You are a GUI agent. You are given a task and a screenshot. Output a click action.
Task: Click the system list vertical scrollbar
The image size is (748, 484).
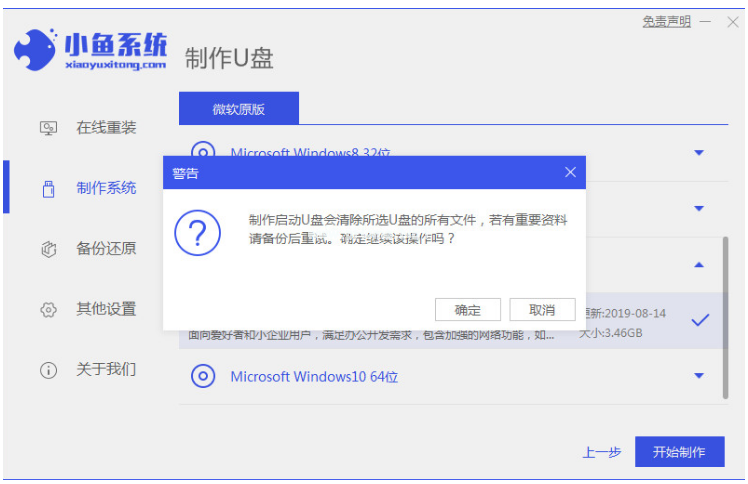click(x=726, y=310)
